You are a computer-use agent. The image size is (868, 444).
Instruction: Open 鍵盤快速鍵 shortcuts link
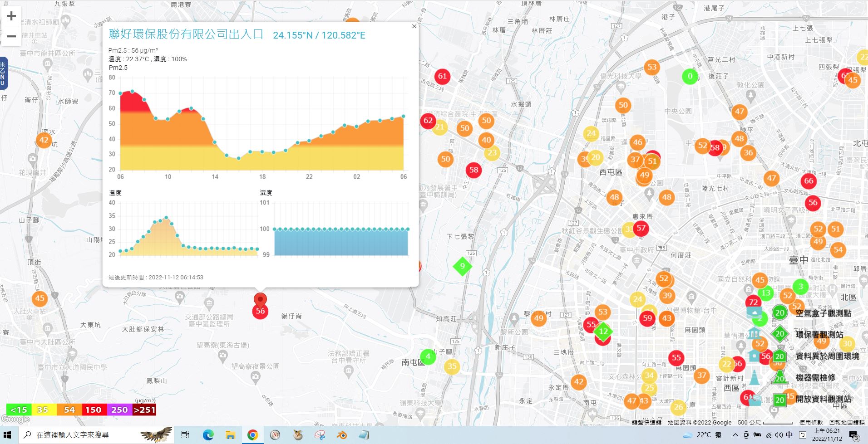pyautogui.click(x=646, y=422)
